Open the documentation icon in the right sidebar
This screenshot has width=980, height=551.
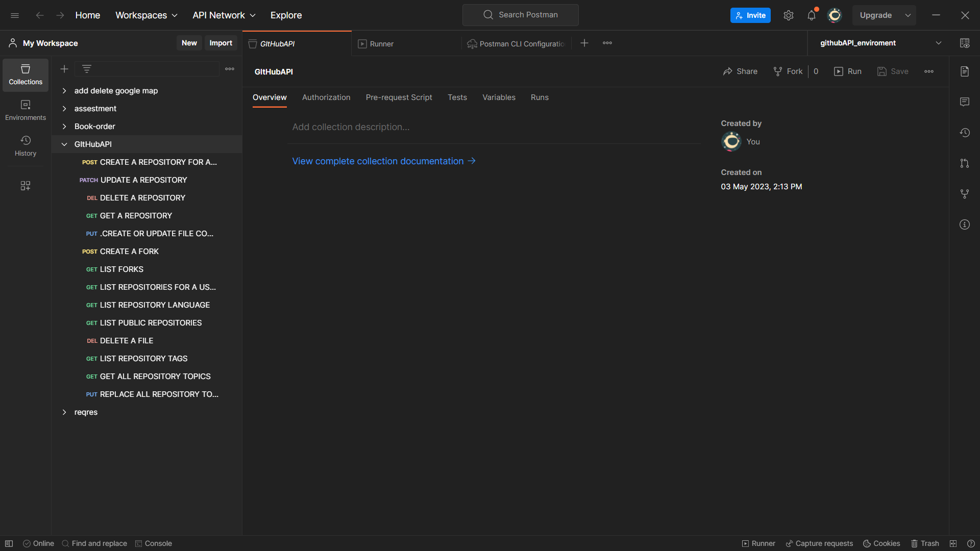pos(965,71)
